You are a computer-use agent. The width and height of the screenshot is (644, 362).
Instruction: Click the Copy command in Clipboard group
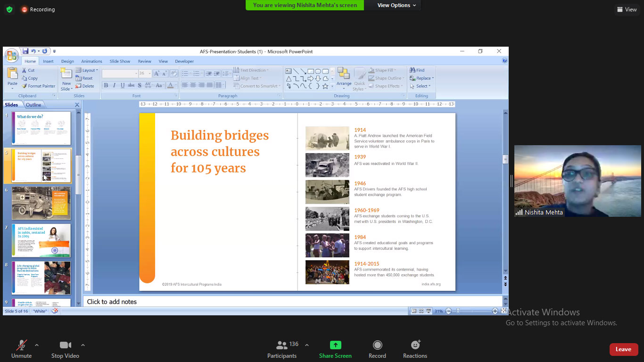pos(29,78)
